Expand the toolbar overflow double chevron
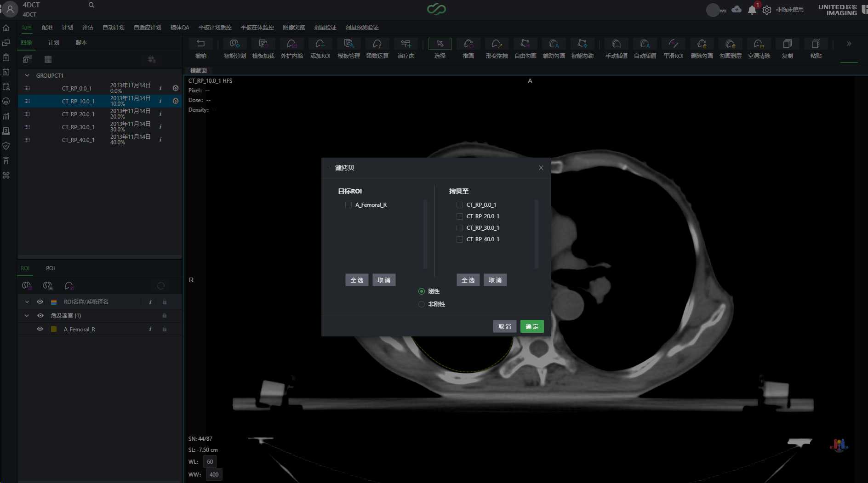The image size is (868, 483). click(849, 44)
